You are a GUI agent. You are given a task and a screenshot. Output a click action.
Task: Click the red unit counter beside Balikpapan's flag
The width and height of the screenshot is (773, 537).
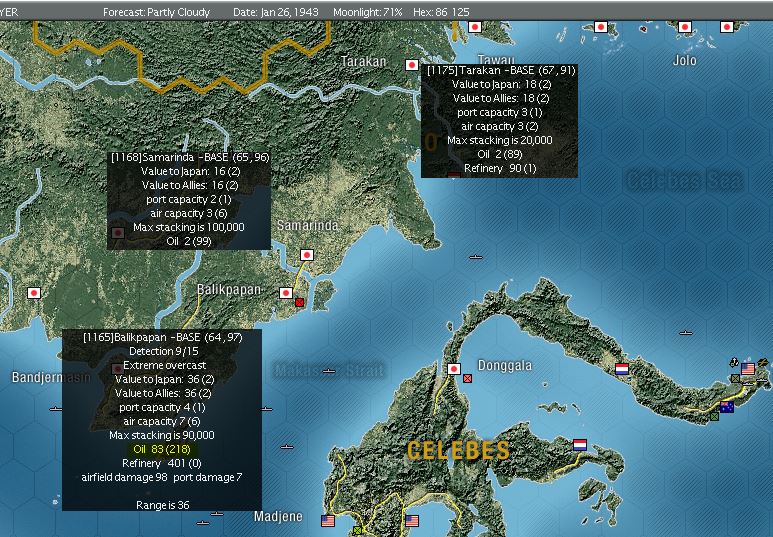coord(299,302)
